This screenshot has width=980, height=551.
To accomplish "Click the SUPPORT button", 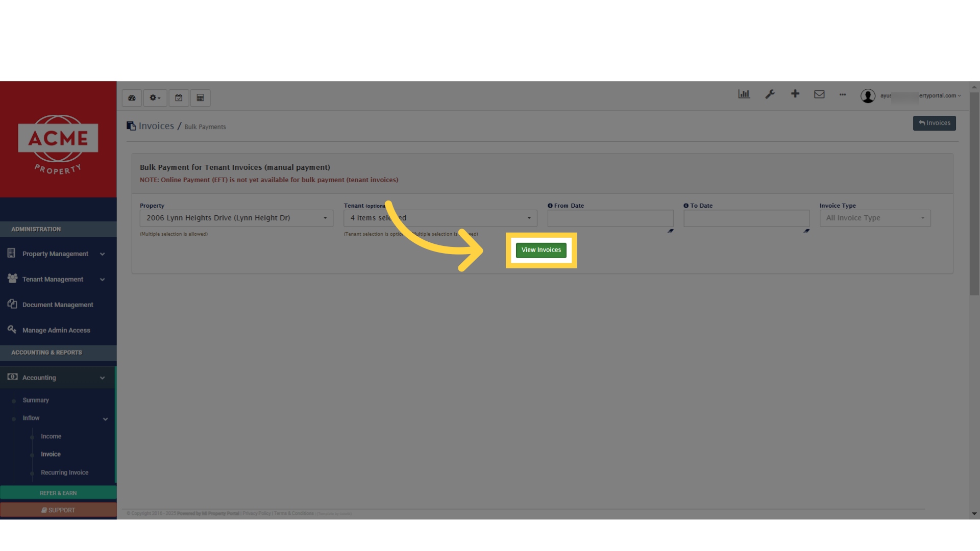I will click(58, 510).
